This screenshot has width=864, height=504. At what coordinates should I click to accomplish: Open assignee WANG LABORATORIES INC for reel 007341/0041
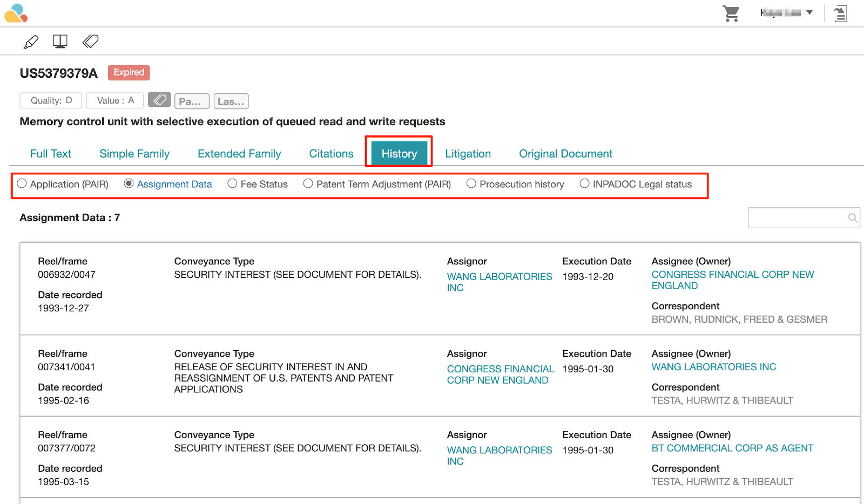pos(714,367)
